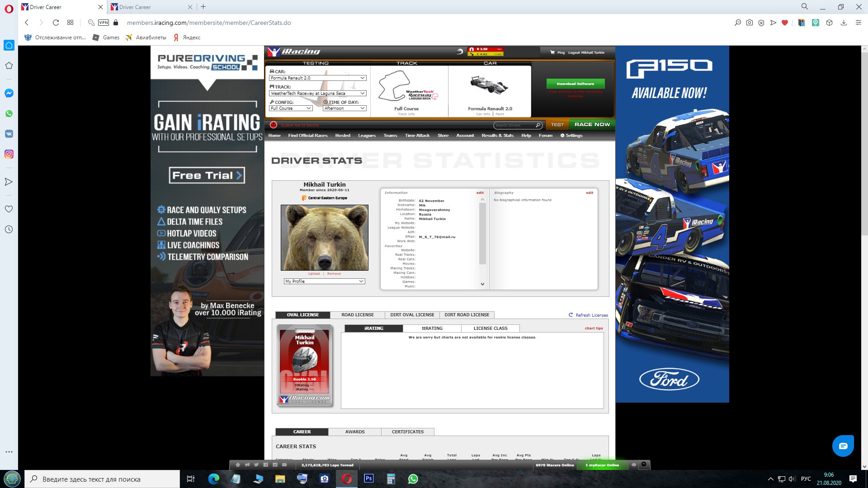Screen dimensions: 868x488
Task: Switch to the ROAD LICENSE tab
Action: click(x=357, y=315)
